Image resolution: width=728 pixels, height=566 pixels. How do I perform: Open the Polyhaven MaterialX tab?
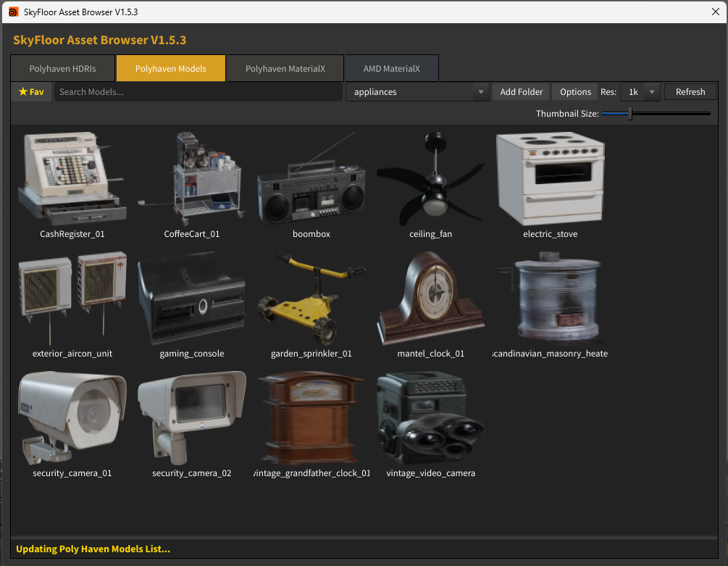pos(285,68)
